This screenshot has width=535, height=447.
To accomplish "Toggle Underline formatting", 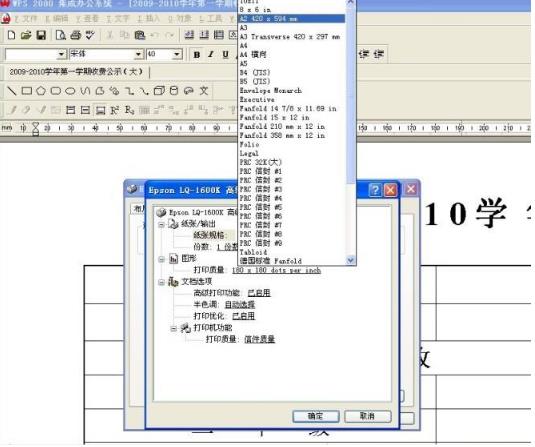I will pos(225,55).
